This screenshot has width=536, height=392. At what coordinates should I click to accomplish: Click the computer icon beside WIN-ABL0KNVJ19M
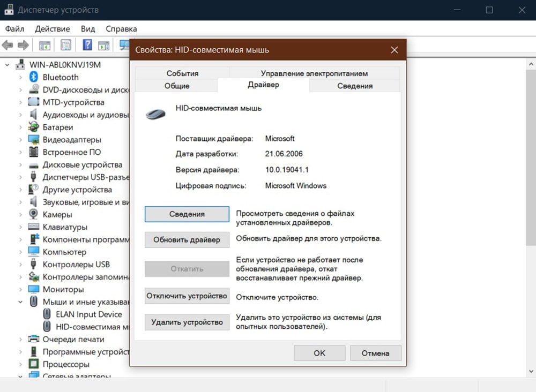20,64
